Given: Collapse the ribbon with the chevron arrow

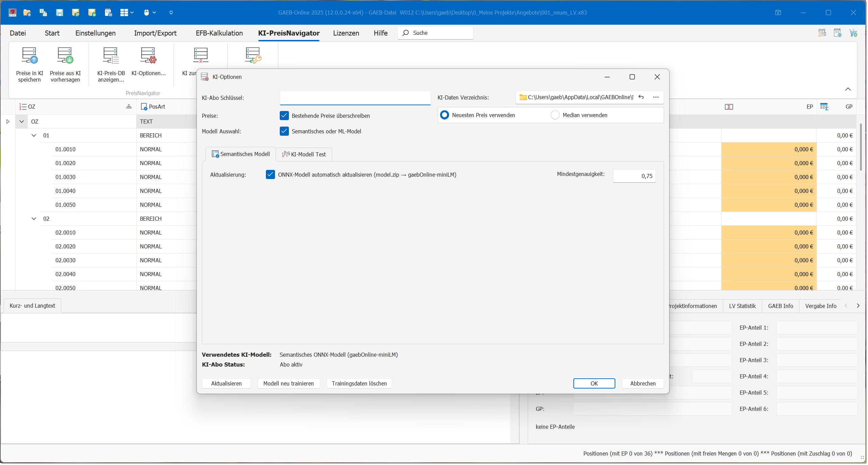Looking at the screenshot, I should tap(848, 89).
